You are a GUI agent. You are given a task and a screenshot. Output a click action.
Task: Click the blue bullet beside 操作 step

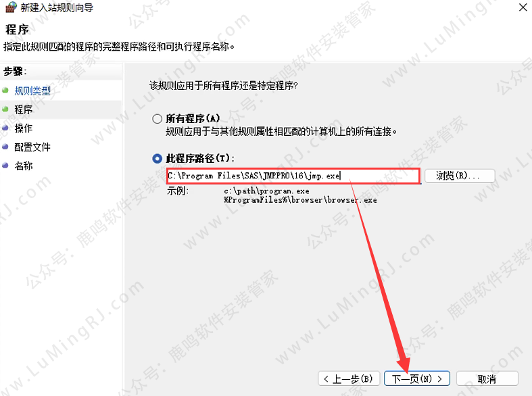pyautogui.click(x=5, y=128)
